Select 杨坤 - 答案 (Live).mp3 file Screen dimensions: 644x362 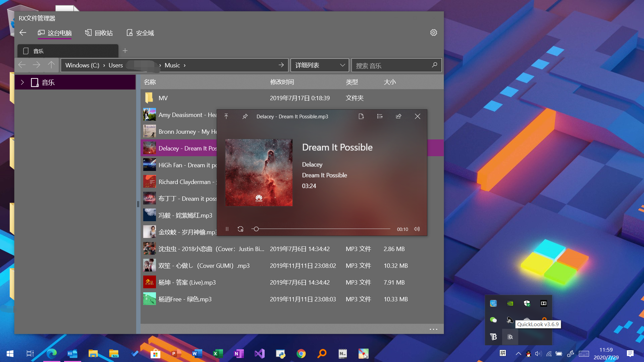click(x=187, y=283)
